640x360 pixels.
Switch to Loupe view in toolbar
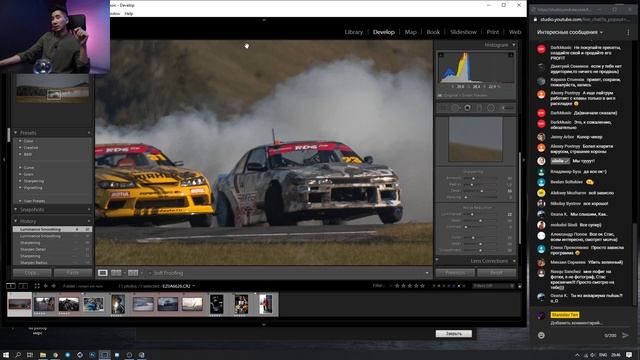coord(103,273)
